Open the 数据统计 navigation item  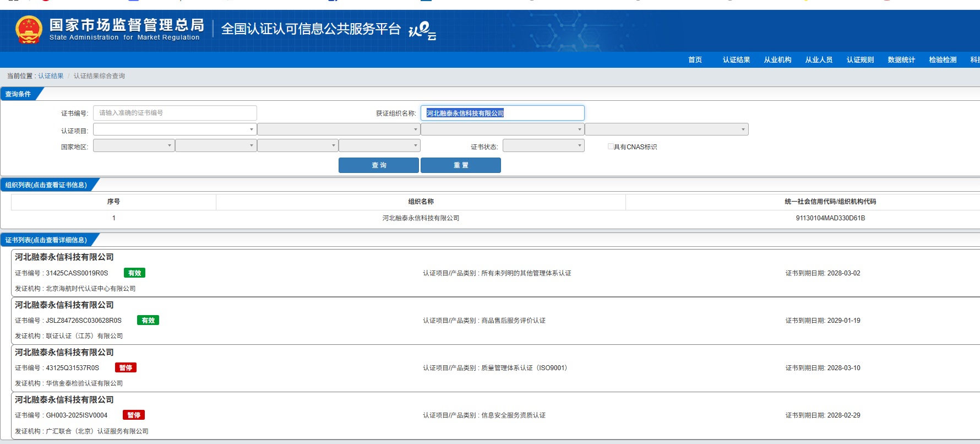click(901, 60)
